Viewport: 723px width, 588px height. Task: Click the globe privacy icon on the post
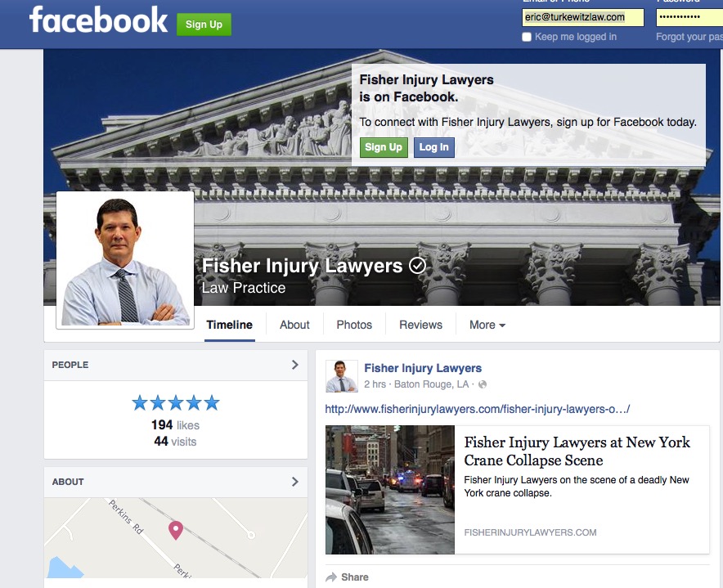point(483,384)
